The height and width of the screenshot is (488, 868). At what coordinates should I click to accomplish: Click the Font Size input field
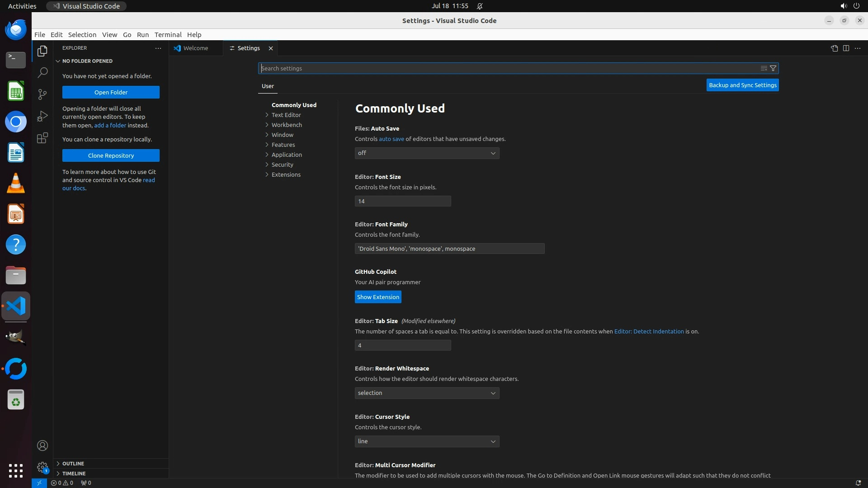click(402, 201)
